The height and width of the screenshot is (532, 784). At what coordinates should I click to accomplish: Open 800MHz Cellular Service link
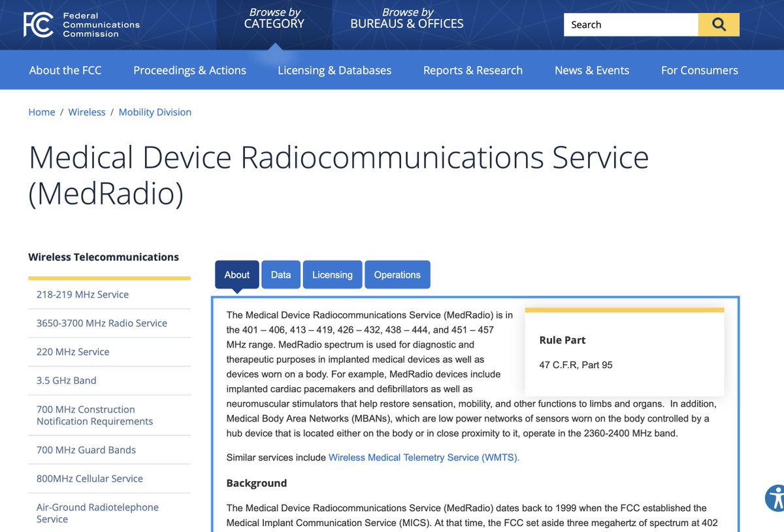pos(90,478)
